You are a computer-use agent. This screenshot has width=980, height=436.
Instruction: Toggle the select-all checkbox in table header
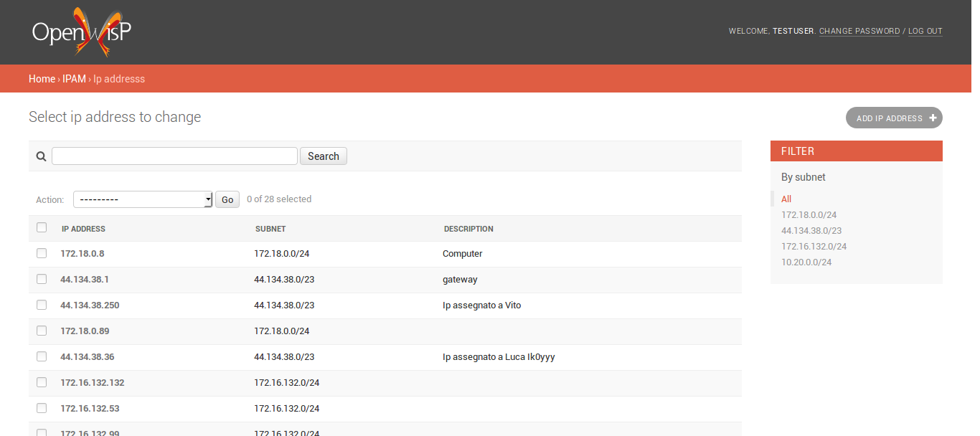coord(42,227)
